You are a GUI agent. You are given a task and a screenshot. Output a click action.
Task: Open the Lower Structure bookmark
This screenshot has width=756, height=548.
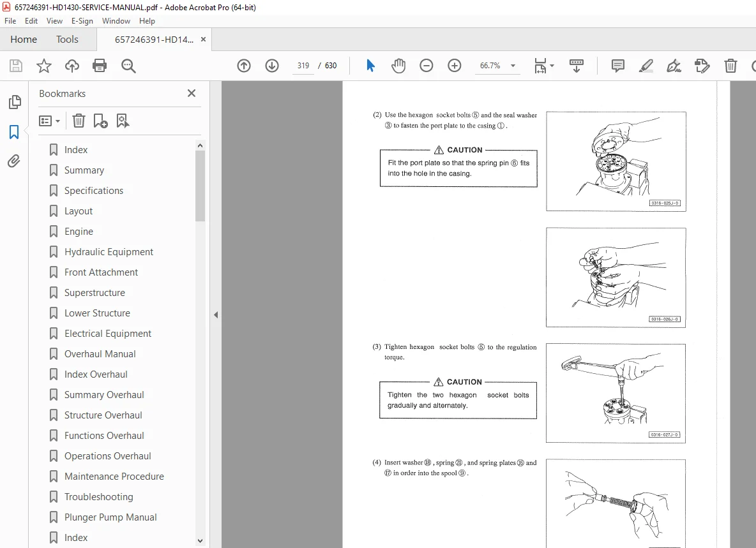[97, 313]
